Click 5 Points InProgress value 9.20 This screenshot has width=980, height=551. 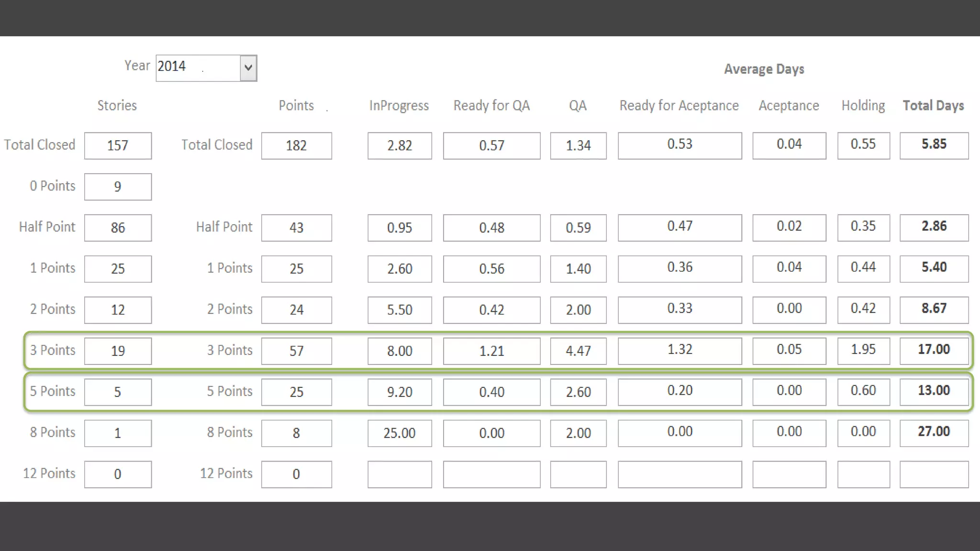(399, 392)
